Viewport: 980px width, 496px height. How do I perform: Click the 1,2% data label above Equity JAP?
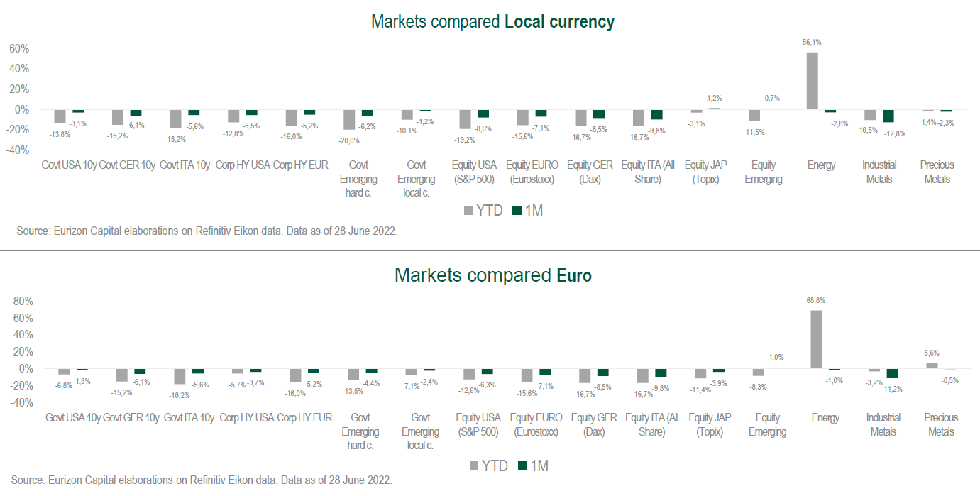point(714,98)
